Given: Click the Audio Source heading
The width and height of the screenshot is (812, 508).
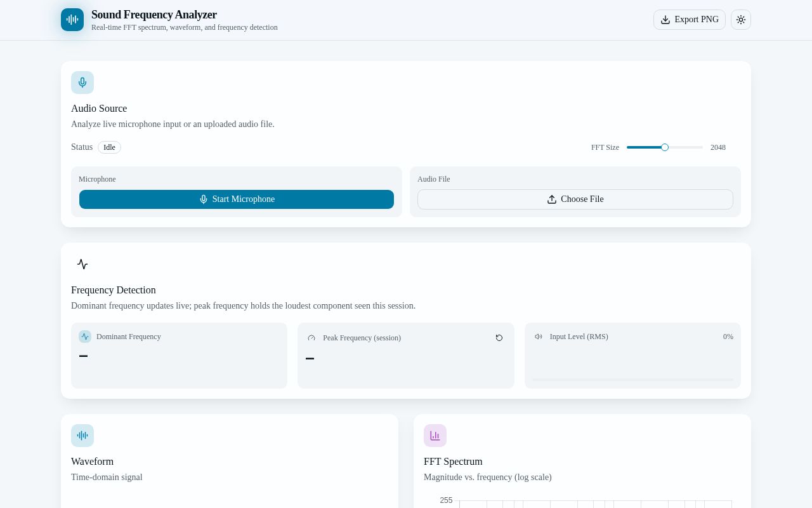Looking at the screenshot, I should pos(99,109).
